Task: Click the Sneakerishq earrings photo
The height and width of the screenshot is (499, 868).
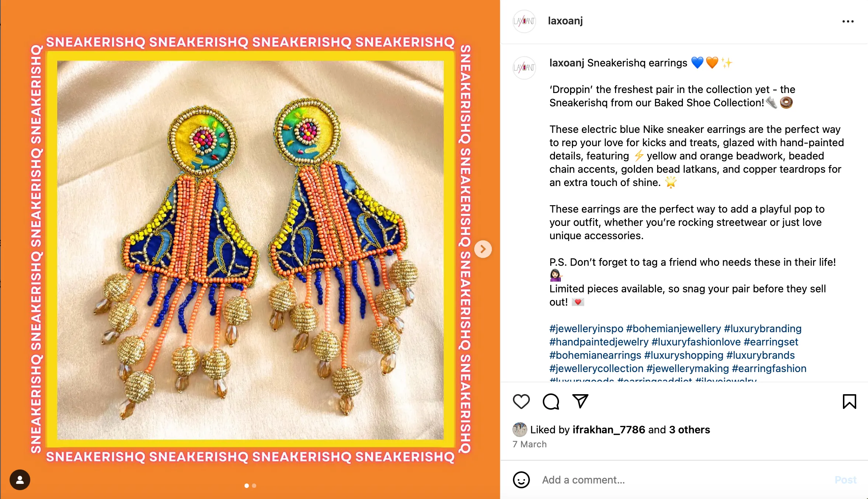Action: (250, 250)
